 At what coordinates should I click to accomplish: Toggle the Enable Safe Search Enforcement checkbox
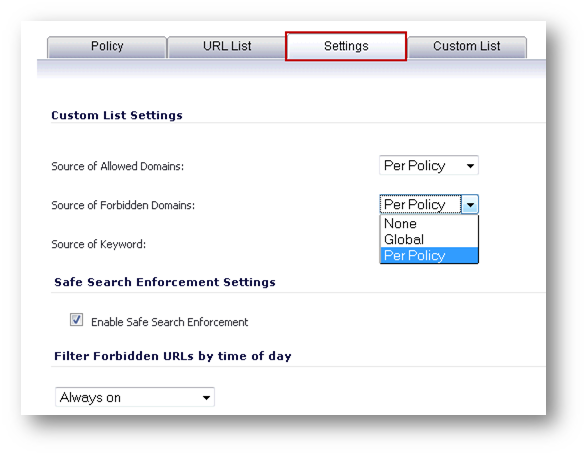click(76, 320)
